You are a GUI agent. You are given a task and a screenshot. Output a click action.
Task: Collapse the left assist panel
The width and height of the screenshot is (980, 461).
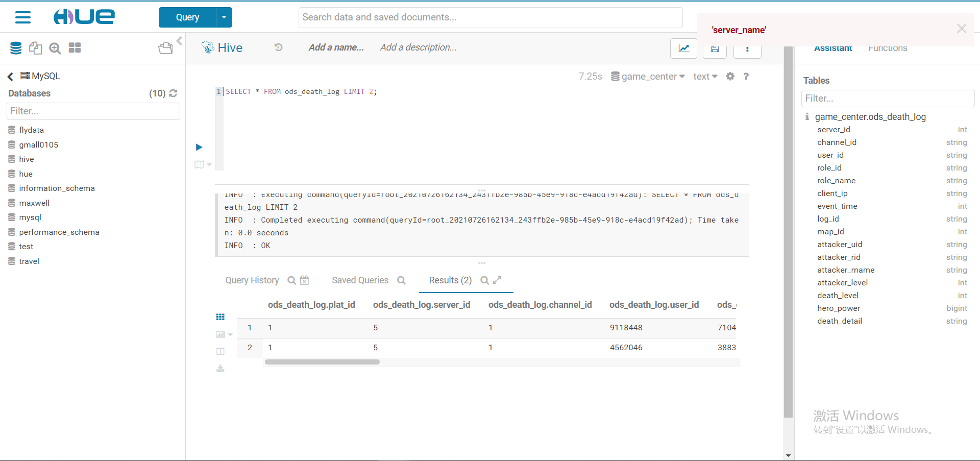point(179,40)
